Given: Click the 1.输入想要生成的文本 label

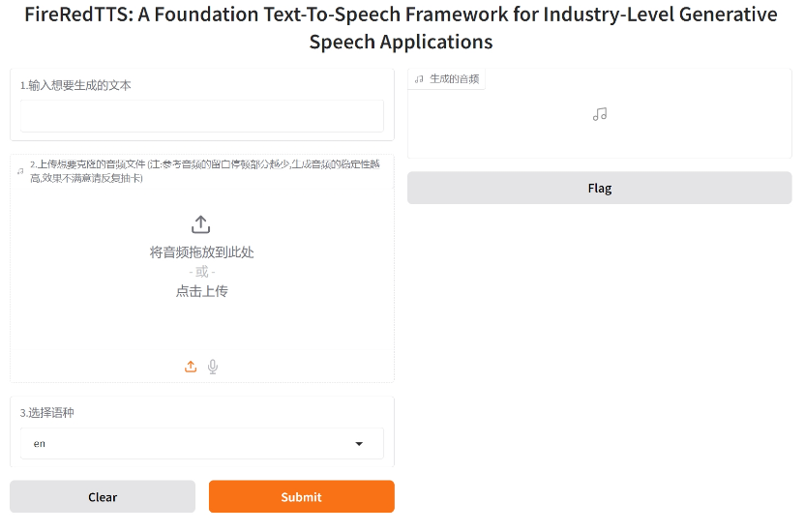Looking at the screenshot, I should 75,85.
